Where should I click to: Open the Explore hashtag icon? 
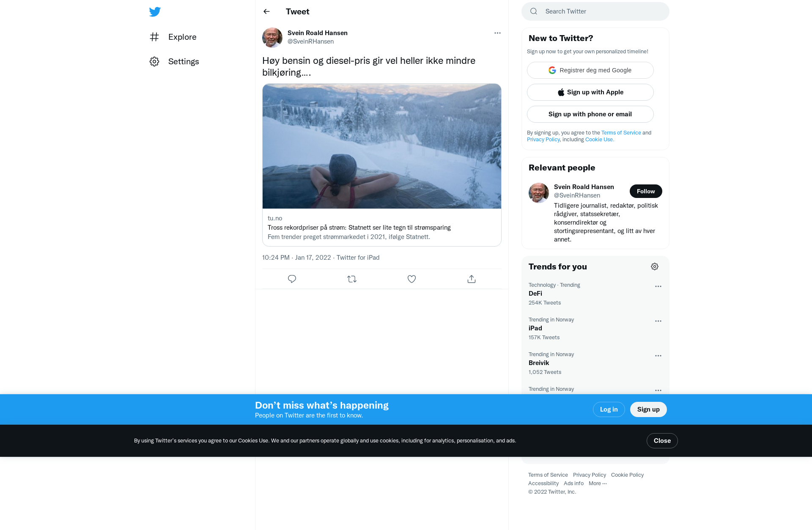(x=154, y=37)
